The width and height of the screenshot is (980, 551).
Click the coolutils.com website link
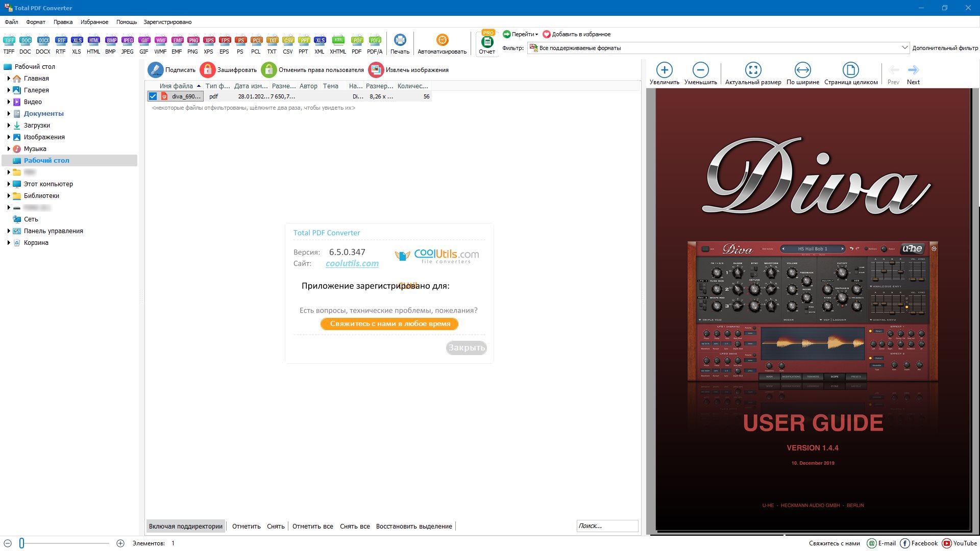352,263
